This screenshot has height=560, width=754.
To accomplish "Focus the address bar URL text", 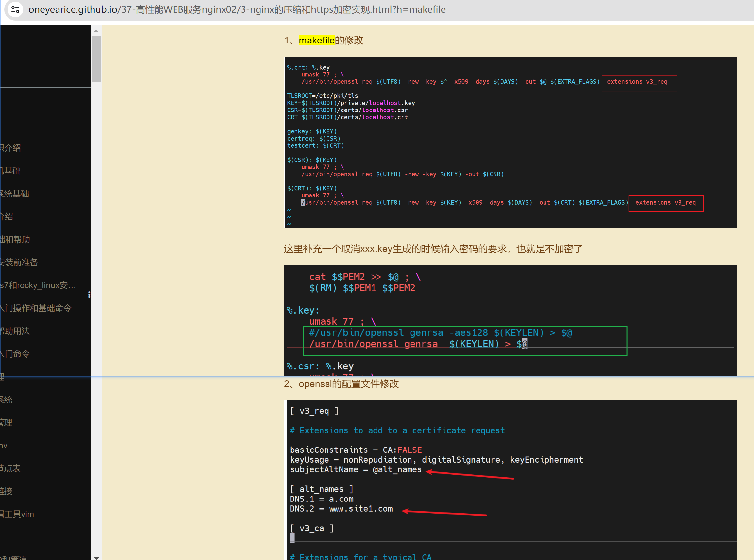I will point(237,9).
